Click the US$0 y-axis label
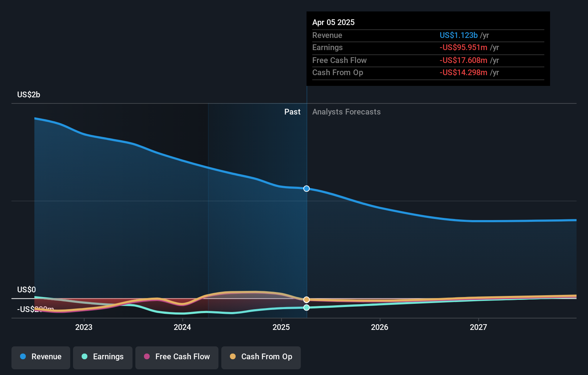The image size is (588, 375). [x=26, y=289]
